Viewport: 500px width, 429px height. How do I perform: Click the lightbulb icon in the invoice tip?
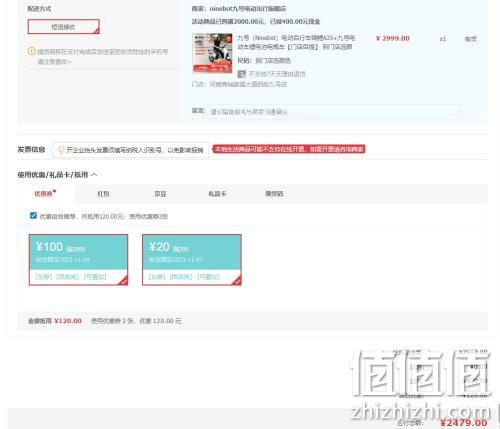[61, 150]
